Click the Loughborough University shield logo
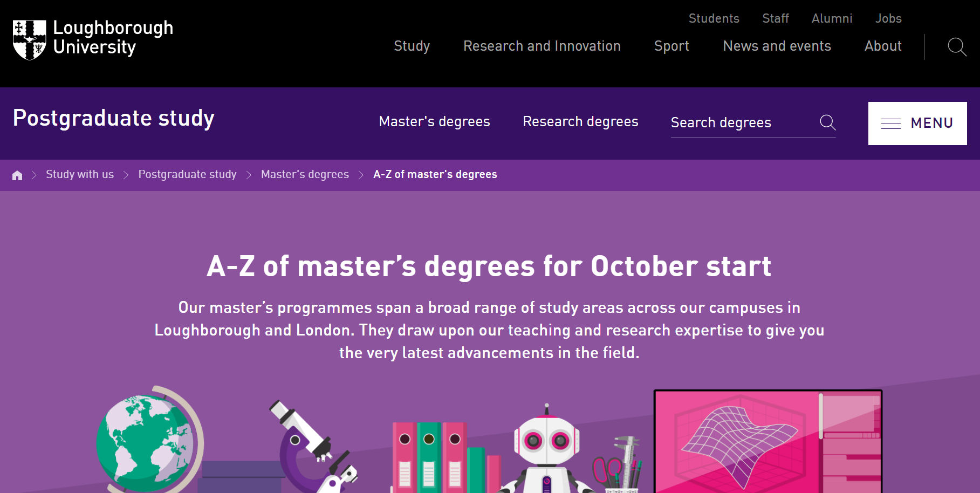This screenshot has width=980, height=493. [29, 39]
